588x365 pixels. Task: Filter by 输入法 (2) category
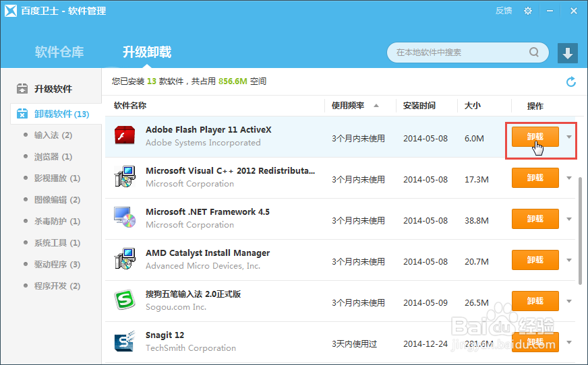click(x=53, y=135)
